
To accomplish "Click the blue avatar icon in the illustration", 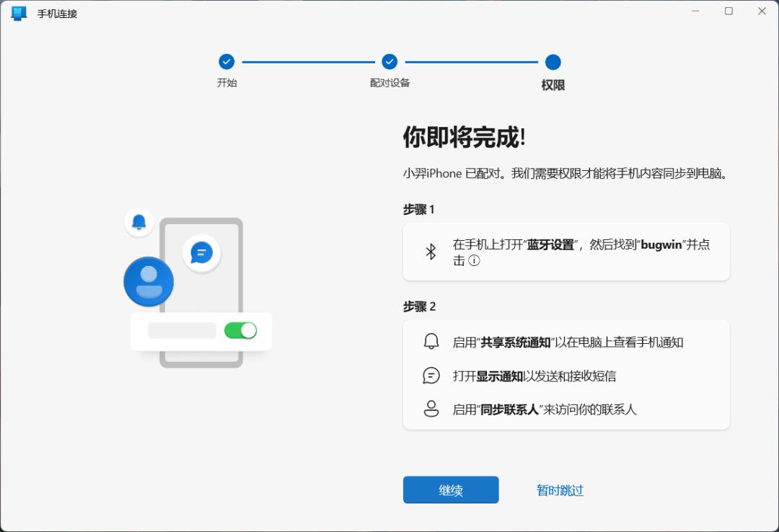I will pos(148,282).
